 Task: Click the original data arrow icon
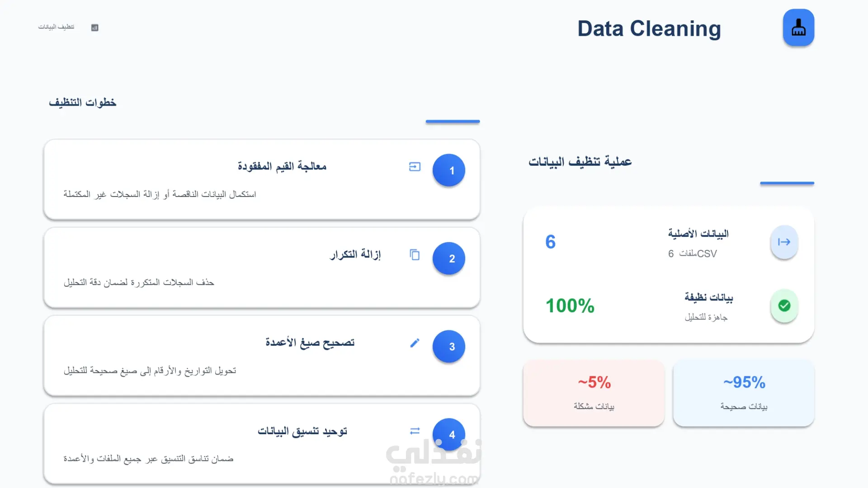(x=784, y=242)
